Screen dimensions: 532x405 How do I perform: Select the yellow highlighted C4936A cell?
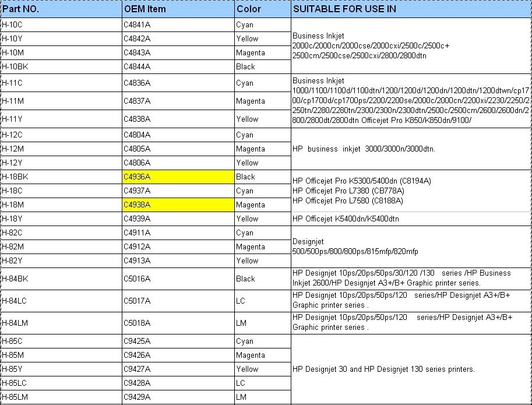(177, 177)
